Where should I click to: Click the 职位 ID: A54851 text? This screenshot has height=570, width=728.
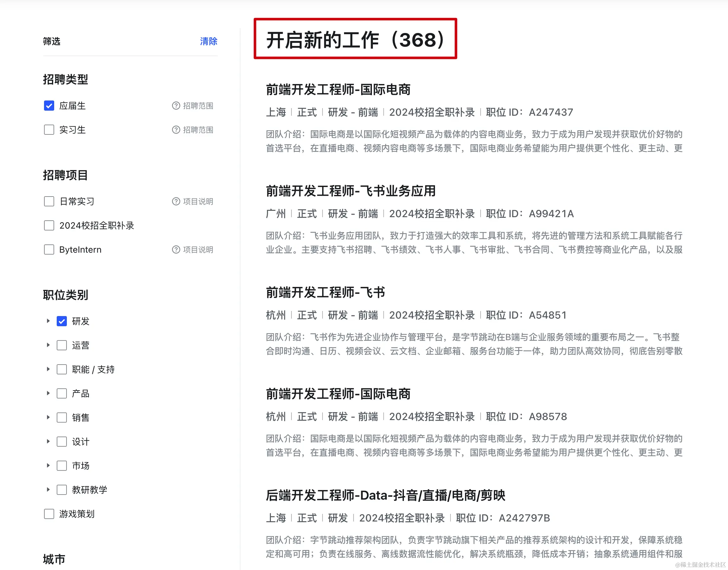(x=526, y=315)
